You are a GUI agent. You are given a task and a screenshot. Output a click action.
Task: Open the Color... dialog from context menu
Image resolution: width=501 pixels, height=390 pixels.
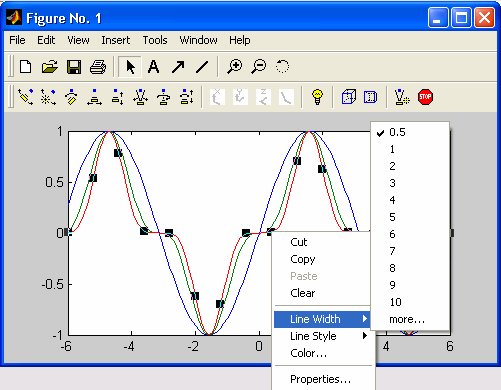[322, 353]
